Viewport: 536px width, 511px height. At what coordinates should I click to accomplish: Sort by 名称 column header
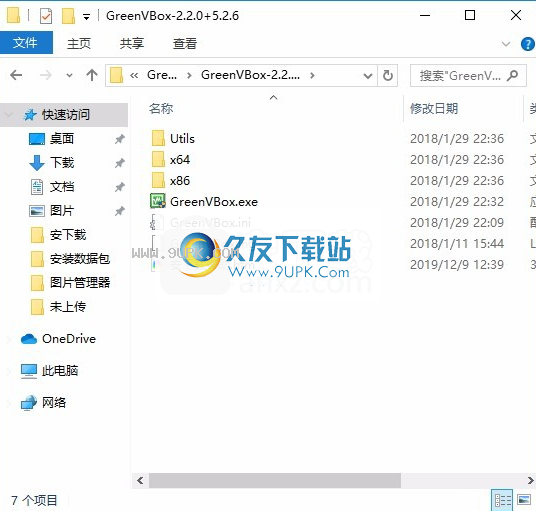[161, 109]
